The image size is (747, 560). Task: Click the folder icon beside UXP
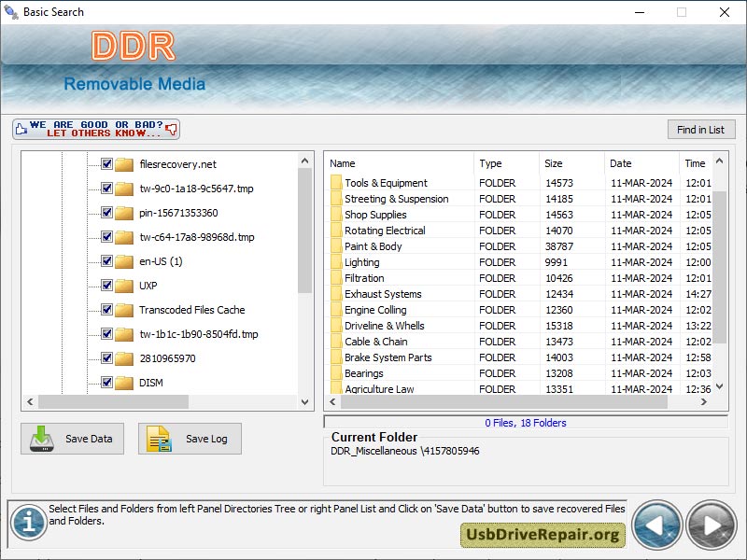pyautogui.click(x=124, y=287)
